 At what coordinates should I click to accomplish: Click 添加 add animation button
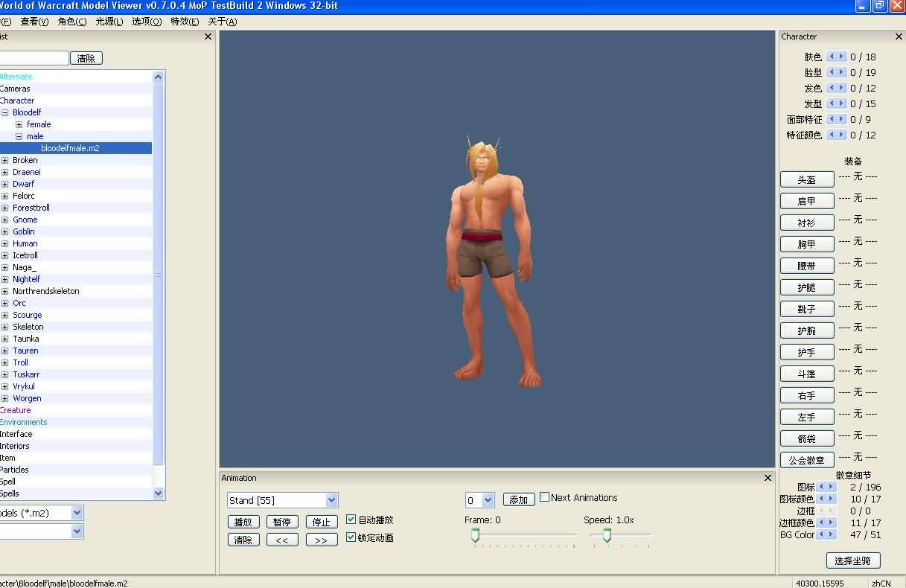(x=519, y=499)
